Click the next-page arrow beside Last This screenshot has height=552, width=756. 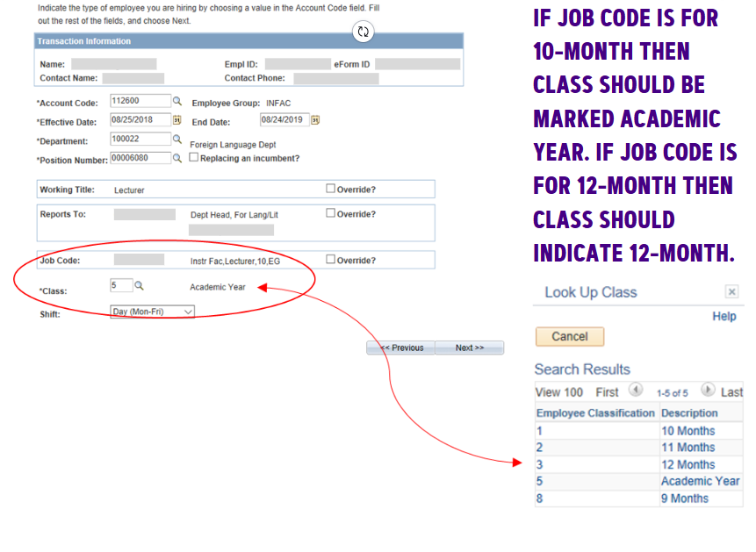(x=709, y=391)
